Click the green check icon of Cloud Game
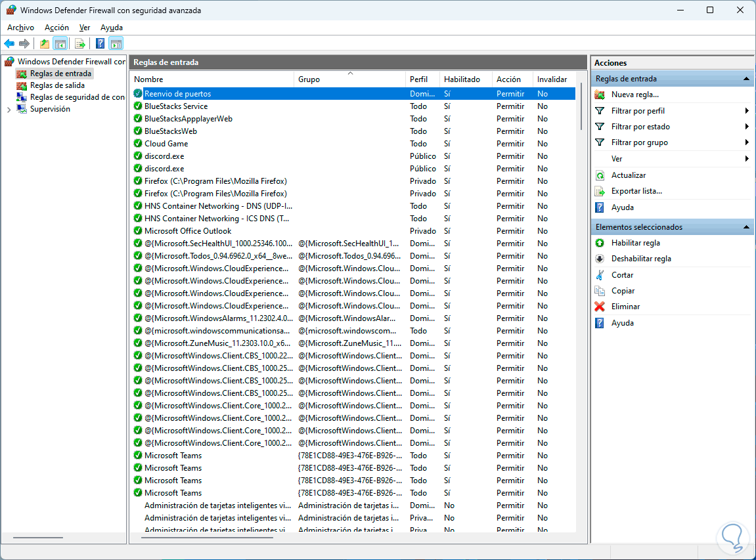 (138, 144)
